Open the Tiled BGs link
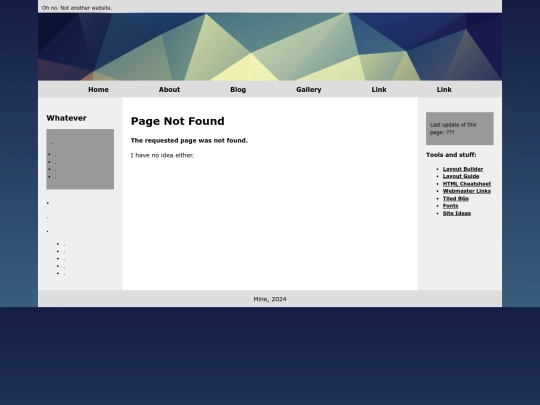The width and height of the screenshot is (540, 405). [x=456, y=199]
